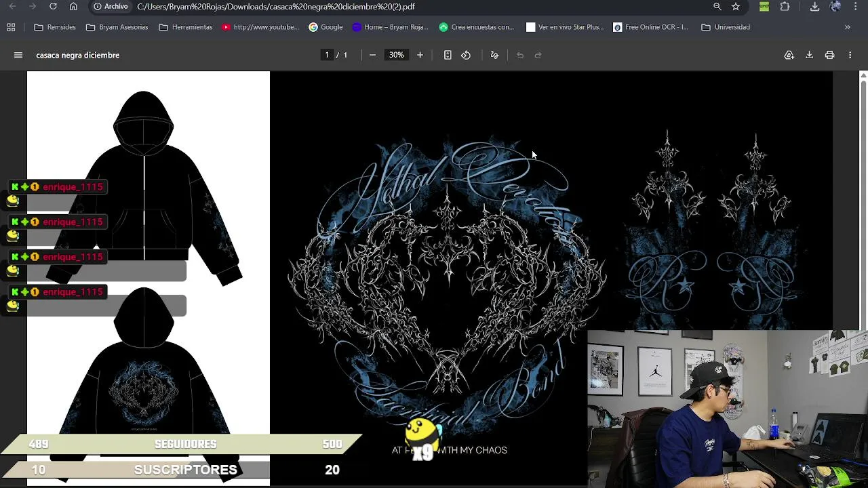This screenshot has height=488, width=868.
Task: Open the Extensions puzzle icon
Action: click(785, 7)
